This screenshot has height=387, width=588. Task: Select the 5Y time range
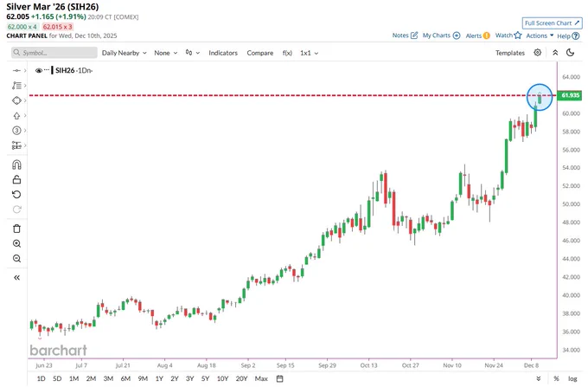click(x=205, y=378)
